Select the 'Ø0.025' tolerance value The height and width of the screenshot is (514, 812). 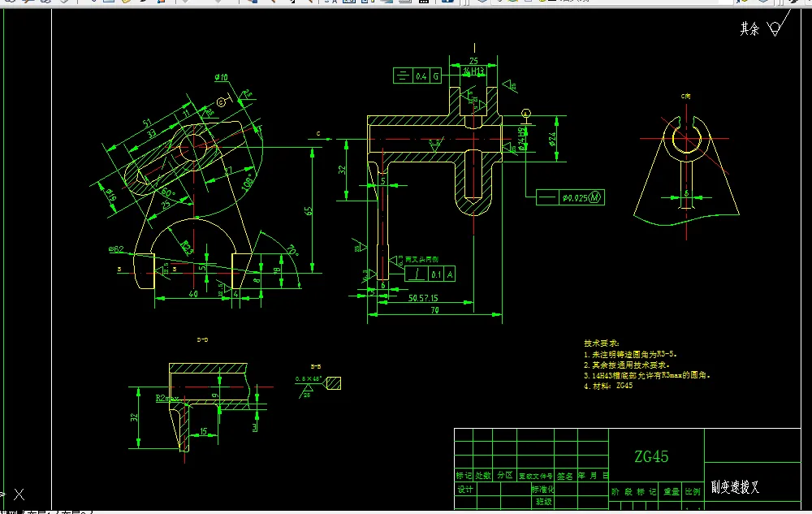(x=575, y=198)
